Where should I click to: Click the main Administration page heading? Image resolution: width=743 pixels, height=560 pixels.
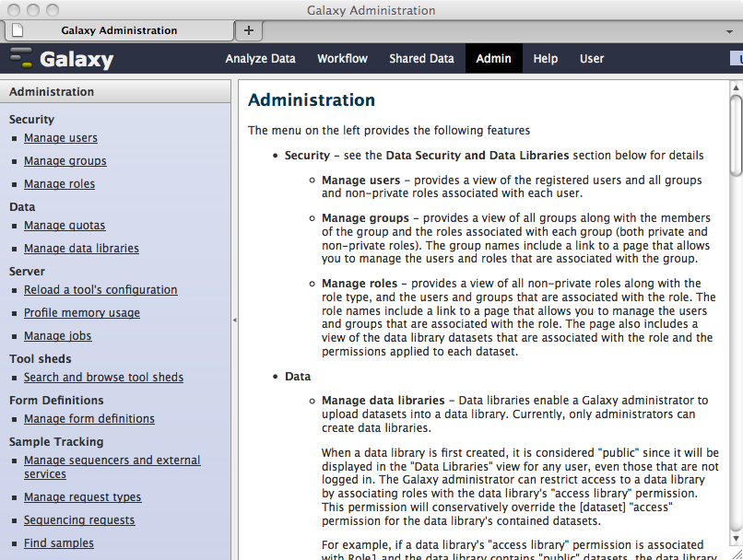[x=312, y=99]
